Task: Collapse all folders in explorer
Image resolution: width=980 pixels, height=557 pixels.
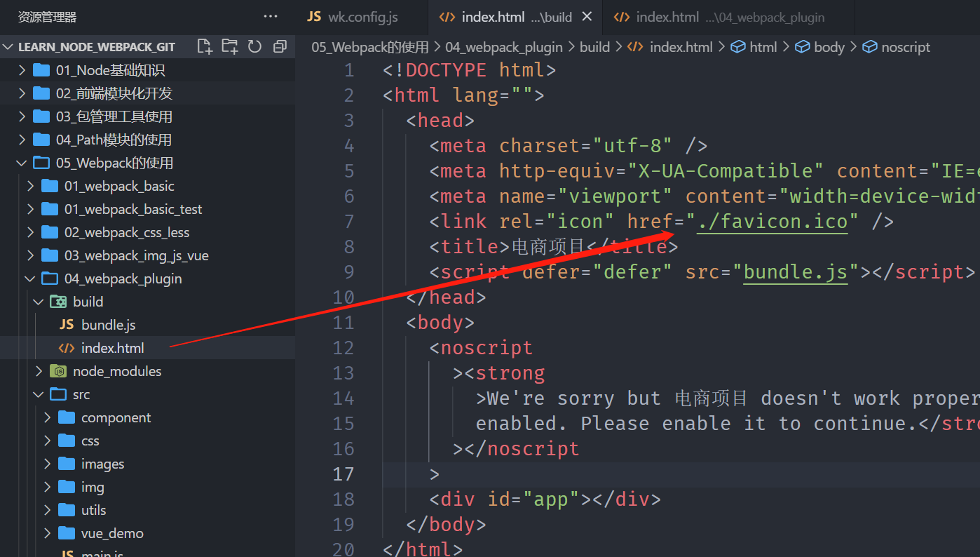Action: [x=280, y=47]
